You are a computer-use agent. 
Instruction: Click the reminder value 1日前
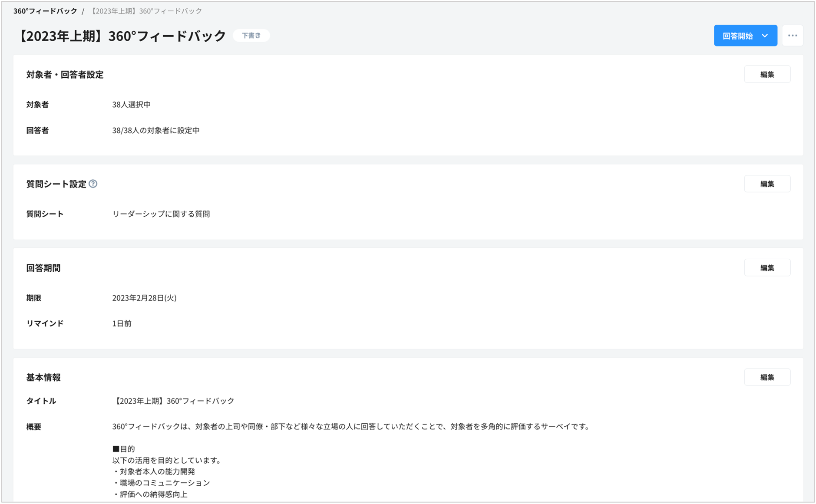pos(122,323)
